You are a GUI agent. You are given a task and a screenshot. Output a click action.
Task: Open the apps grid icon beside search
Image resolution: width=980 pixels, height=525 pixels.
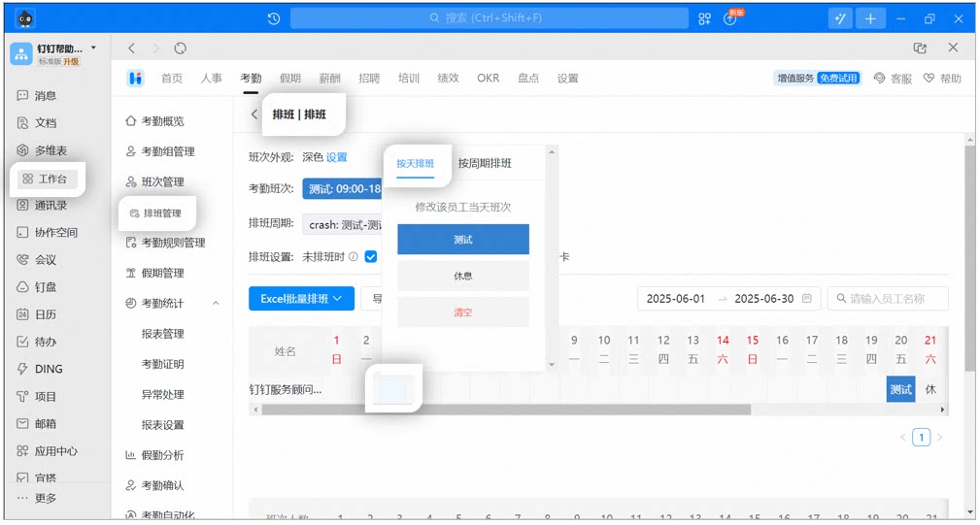click(x=704, y=18)
